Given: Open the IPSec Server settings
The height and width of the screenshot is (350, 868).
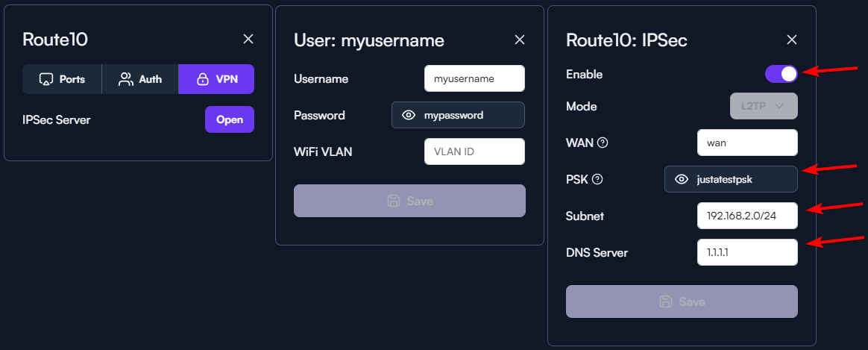Looking at the screenshot, I should pyautogui.click(x=229, y=119).
